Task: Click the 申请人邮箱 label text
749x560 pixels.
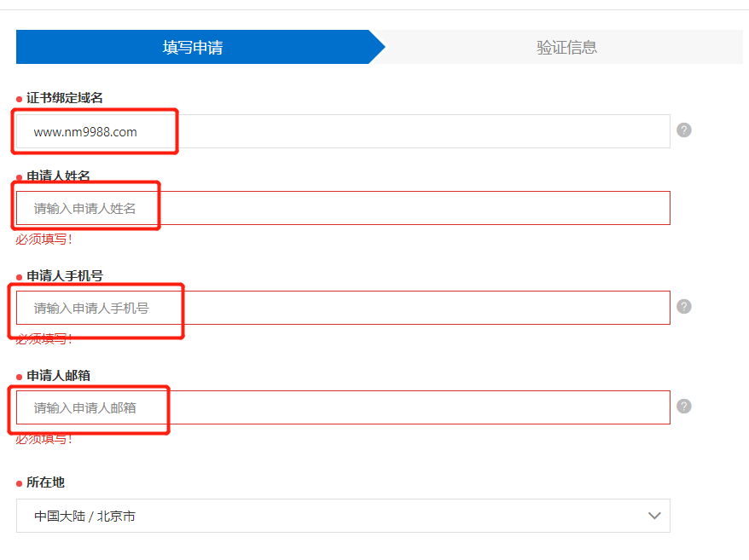Action: (x=58, y=376)
